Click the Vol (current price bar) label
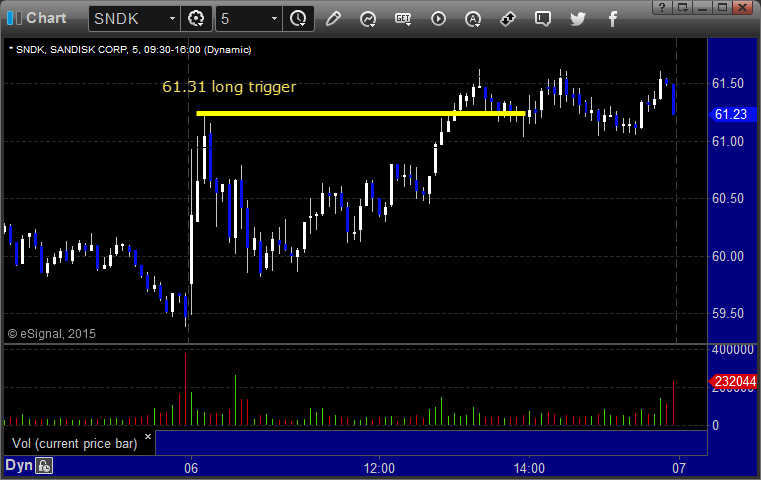 pyautogui.click(x=75, y=444)
